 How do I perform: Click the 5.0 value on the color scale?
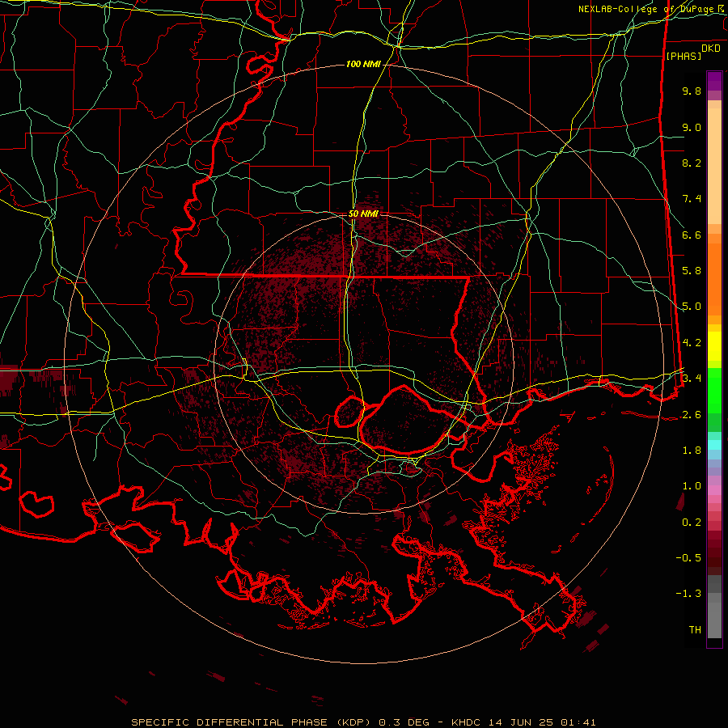pos(692,307)
